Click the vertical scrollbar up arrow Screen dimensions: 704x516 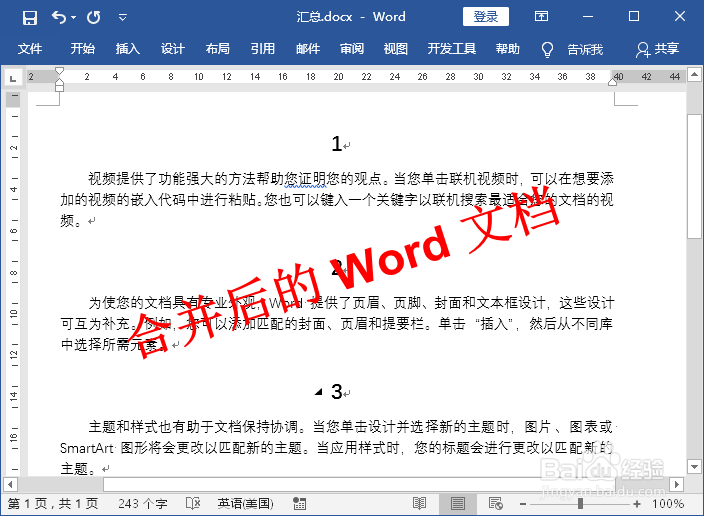coord(695,74)
